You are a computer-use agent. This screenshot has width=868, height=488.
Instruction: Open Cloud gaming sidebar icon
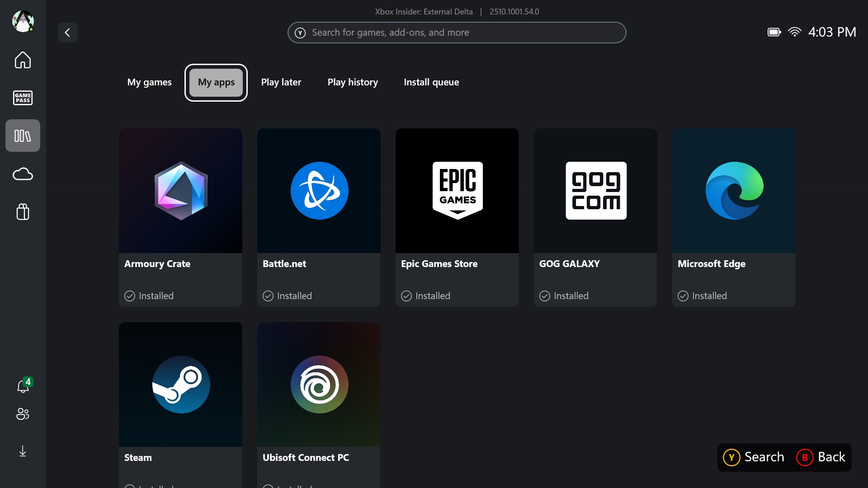click(x=23, y=174)
